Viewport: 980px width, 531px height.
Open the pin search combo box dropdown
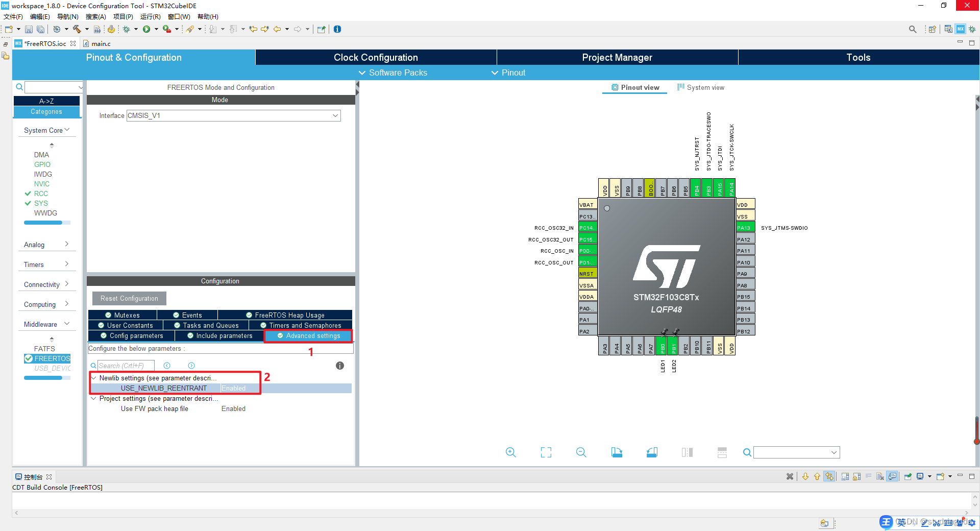(834, 452)
